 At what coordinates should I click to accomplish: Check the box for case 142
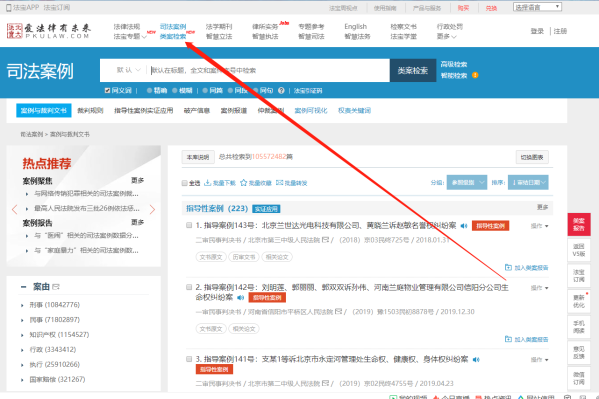[x=189, y=287]
